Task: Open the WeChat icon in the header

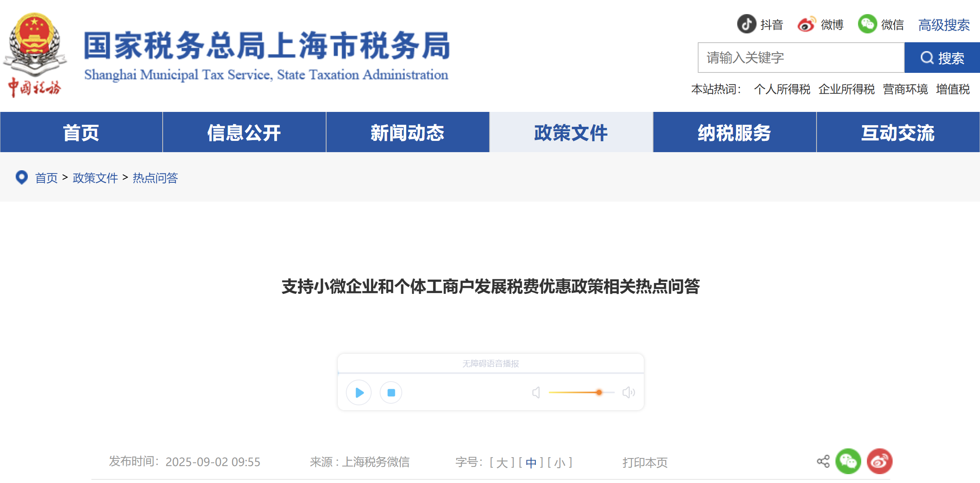Action: coord(867,24)
